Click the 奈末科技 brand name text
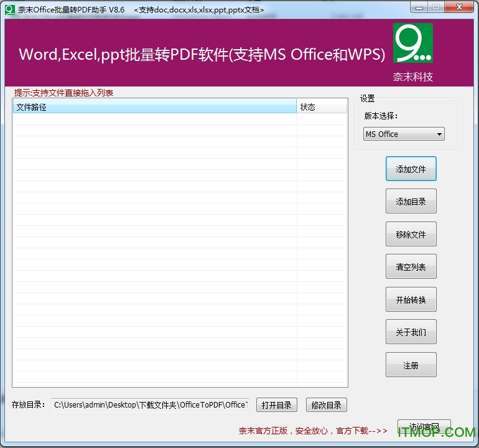The height and width of the screenshot is (448, 479). click(412, 77)
